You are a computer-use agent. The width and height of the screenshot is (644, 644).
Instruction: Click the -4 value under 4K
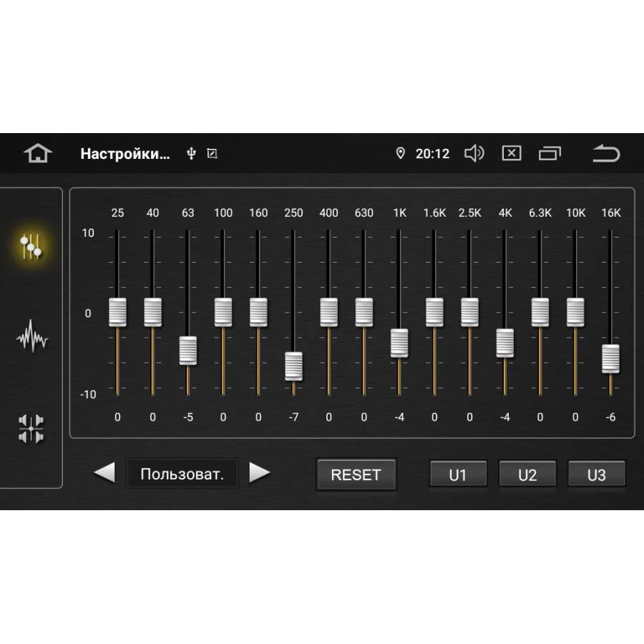click(x=504, y=417)
